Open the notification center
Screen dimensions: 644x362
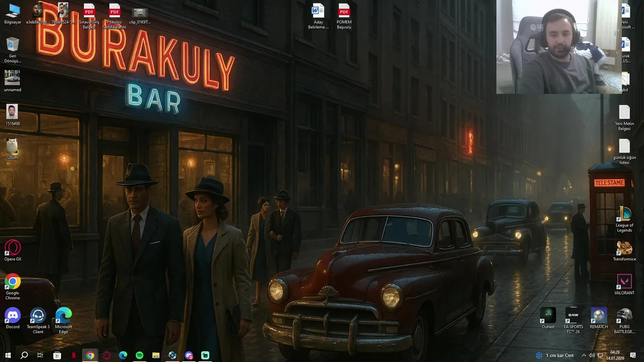[x=633, y=355]
